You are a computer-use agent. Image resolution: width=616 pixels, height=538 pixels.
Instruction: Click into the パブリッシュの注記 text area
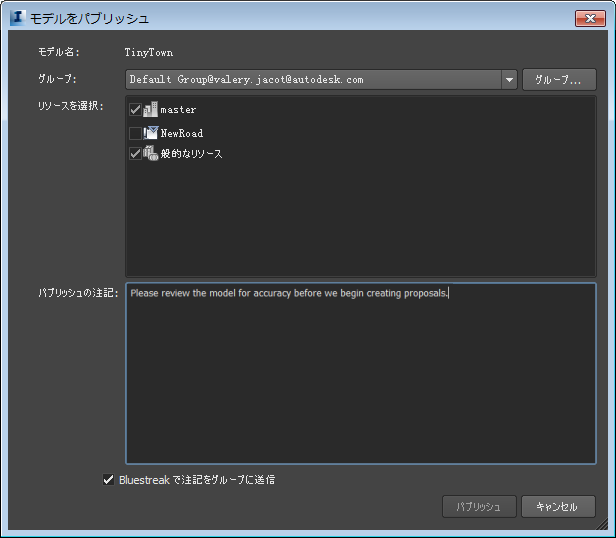click(x=361, y=373)
